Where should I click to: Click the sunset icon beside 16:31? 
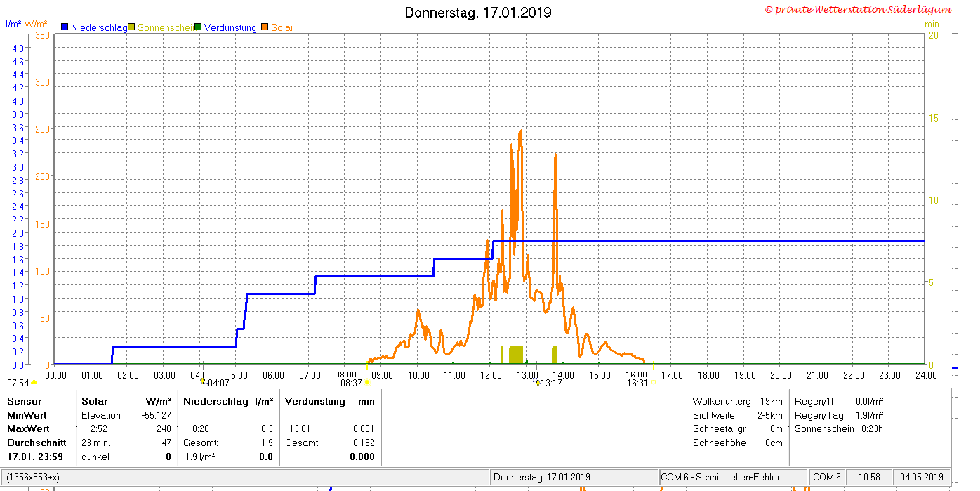(x=653, y=383)
